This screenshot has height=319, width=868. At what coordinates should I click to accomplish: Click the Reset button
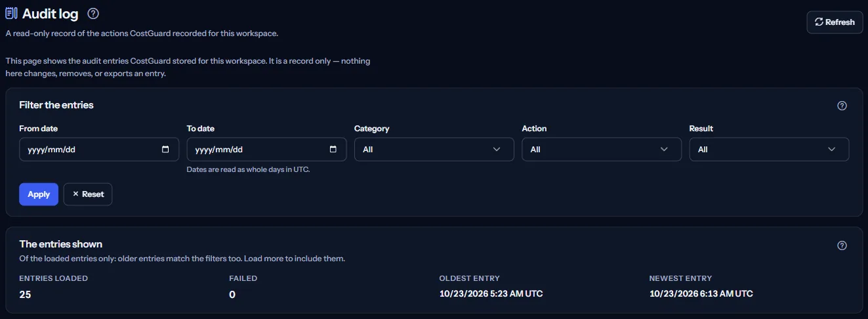point(88,194)
